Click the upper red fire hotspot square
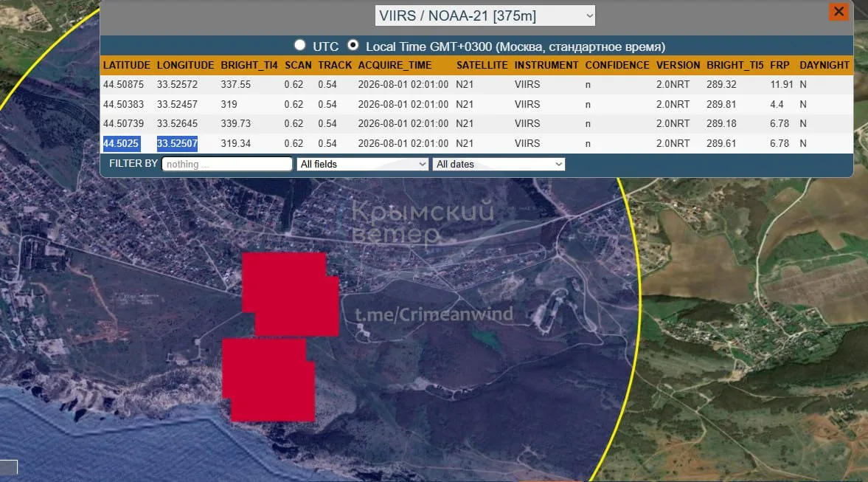Viewport: 868px width, 482px height. 291,295
